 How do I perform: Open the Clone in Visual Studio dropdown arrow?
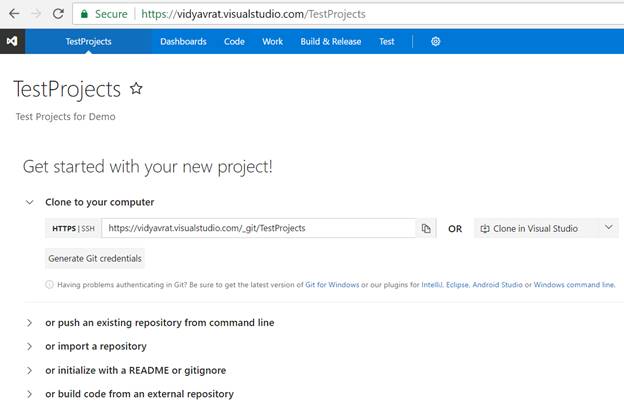[x=608, y=228]
